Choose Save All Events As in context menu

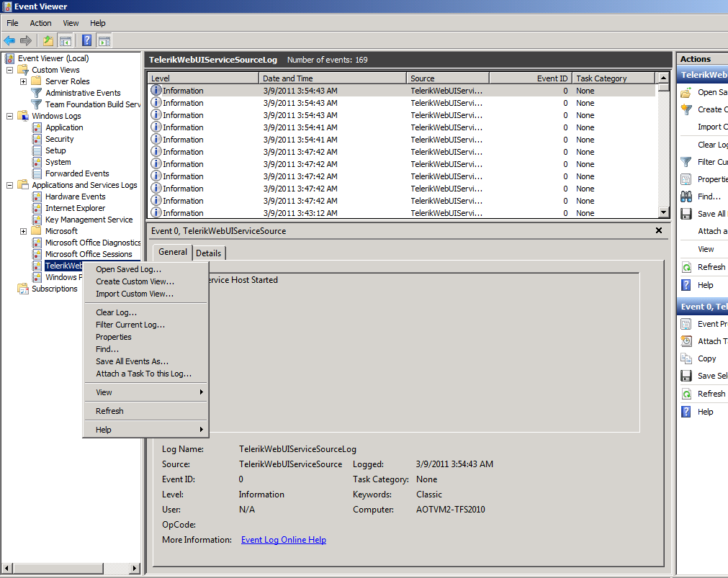145,361
